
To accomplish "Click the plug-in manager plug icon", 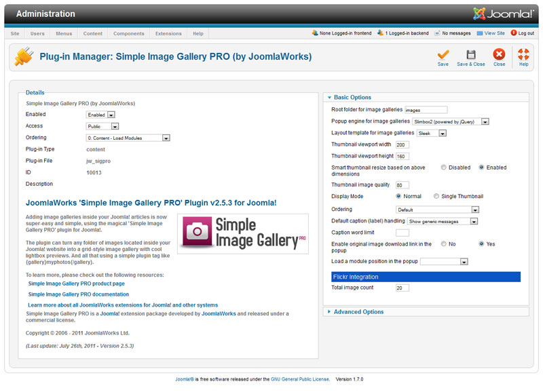I will tap(24, 56).
